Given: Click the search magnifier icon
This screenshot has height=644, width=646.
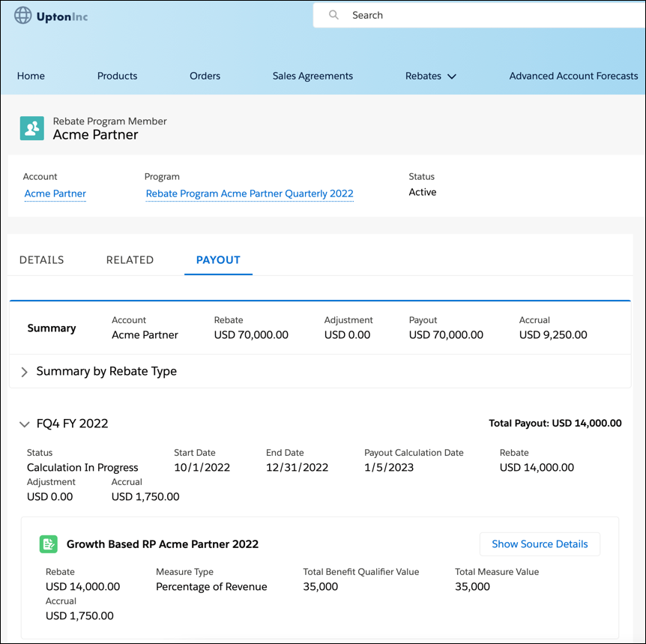Looking at the screenshot, I should pyautogui.click(x=333, y=15).
